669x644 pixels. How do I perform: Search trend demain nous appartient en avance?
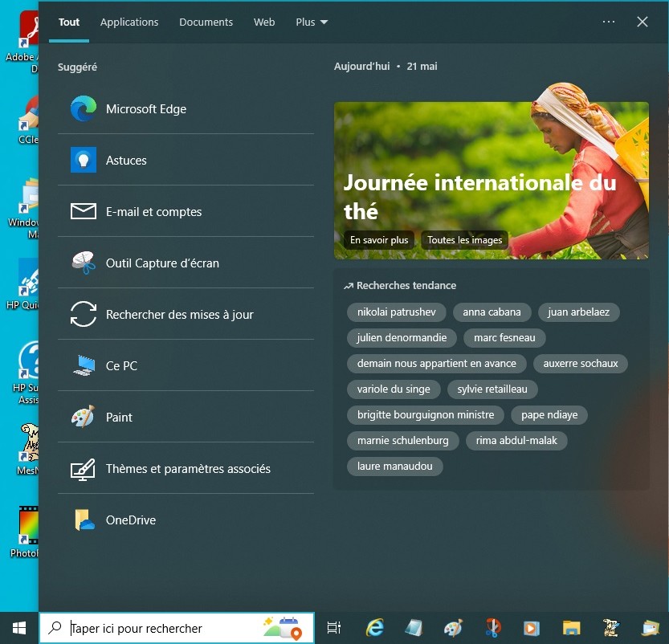click(436, 364)
